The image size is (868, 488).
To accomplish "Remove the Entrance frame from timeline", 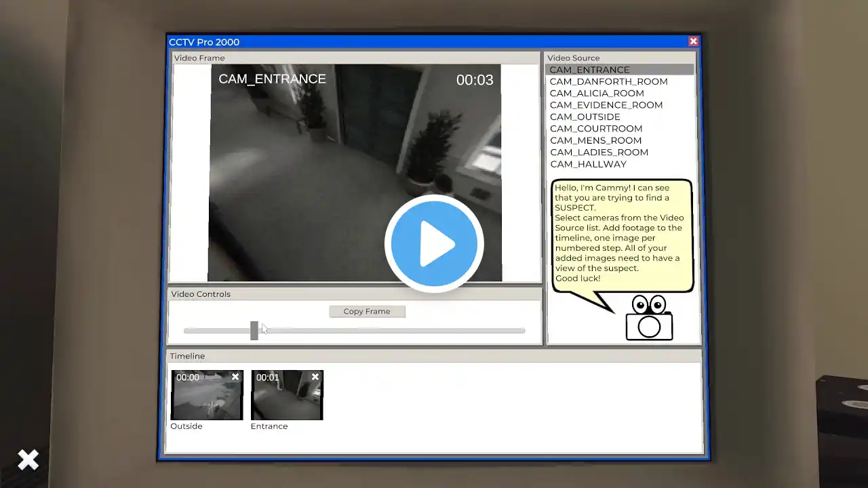I will (315, 377).
